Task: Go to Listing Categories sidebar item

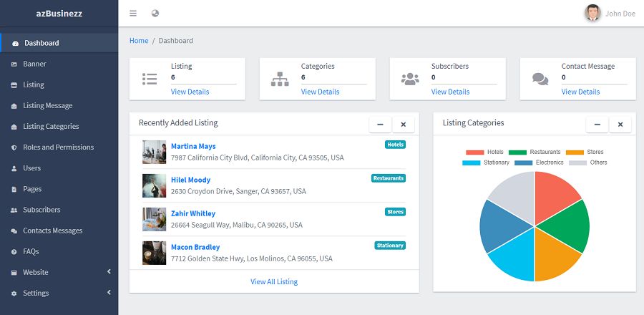Action: (x=51, y=126)
